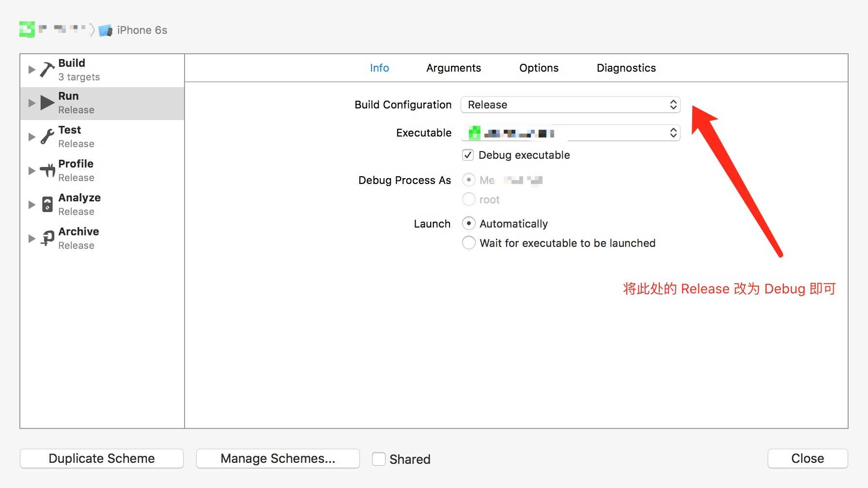Viewport: 868px width, 488px height.
Task: Click the iPhone 6s device icon
Action: pos(105,30)
